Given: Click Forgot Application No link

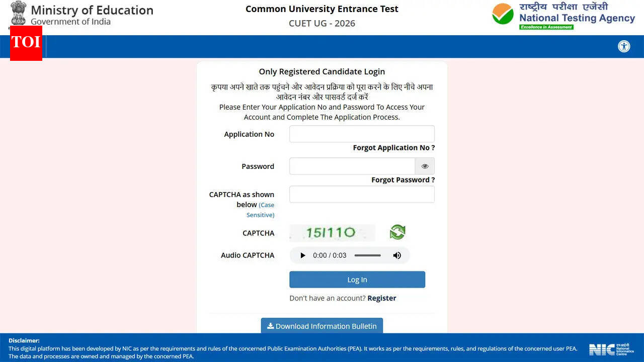Looking at the screenshot, I should [x=393, y=147].
